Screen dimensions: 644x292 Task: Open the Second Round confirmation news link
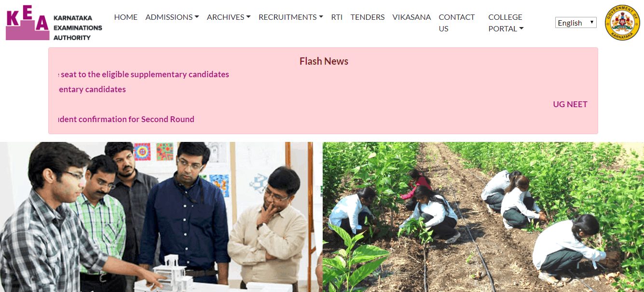126,119
